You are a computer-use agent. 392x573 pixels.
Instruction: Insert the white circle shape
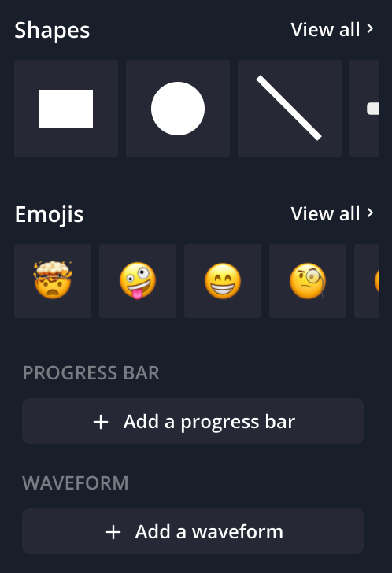(178, 109)
